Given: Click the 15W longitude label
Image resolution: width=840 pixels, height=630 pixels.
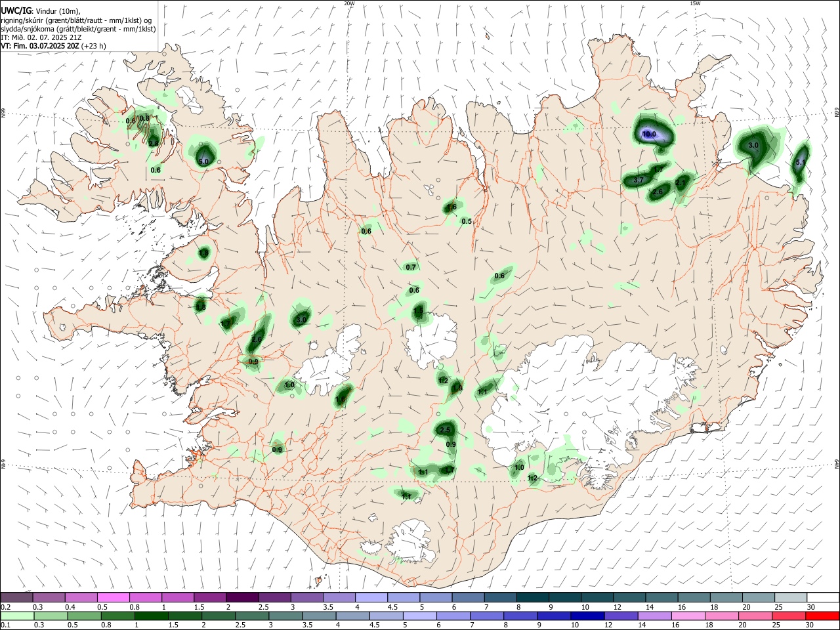Looking at the screenshot, I should (x=694, y=3).
